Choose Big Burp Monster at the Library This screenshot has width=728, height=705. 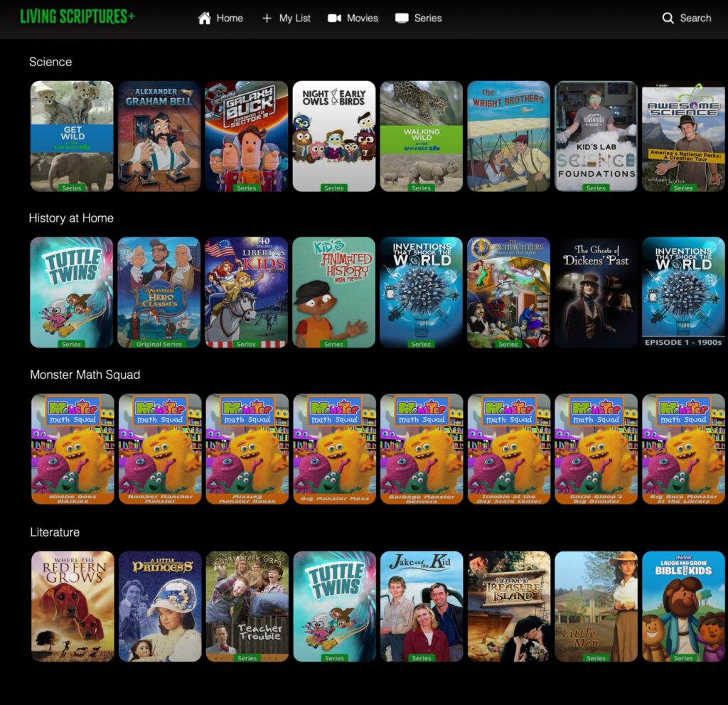(x=683, y=449)
